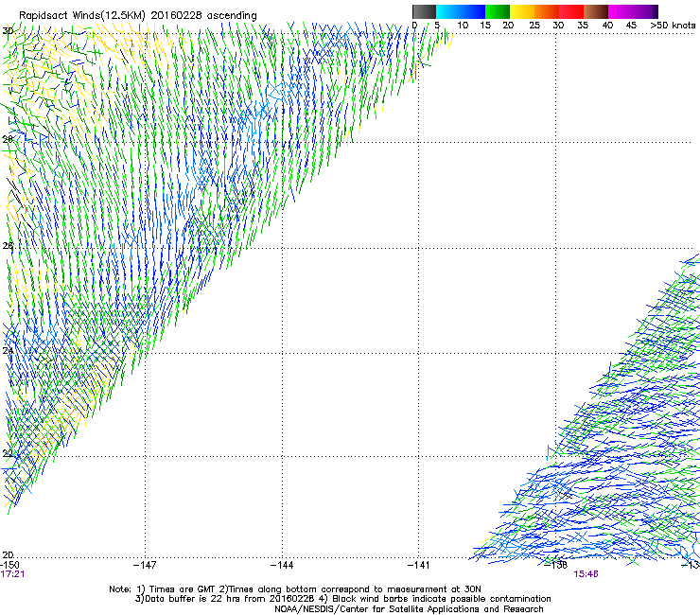Screen dimensions: 700x615
Task: Click the gray 0-5 knots legend swatch
Action: tap(425, 11)
